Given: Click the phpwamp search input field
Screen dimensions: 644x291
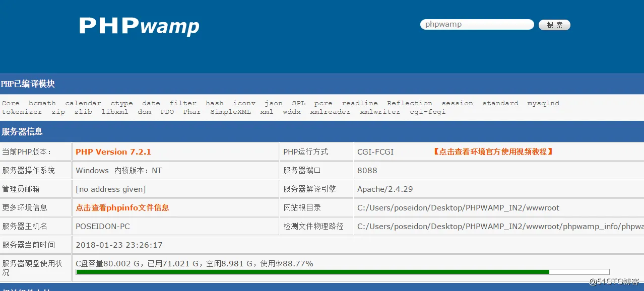Looking at the screenshot, I should click(x=477, y=24).
